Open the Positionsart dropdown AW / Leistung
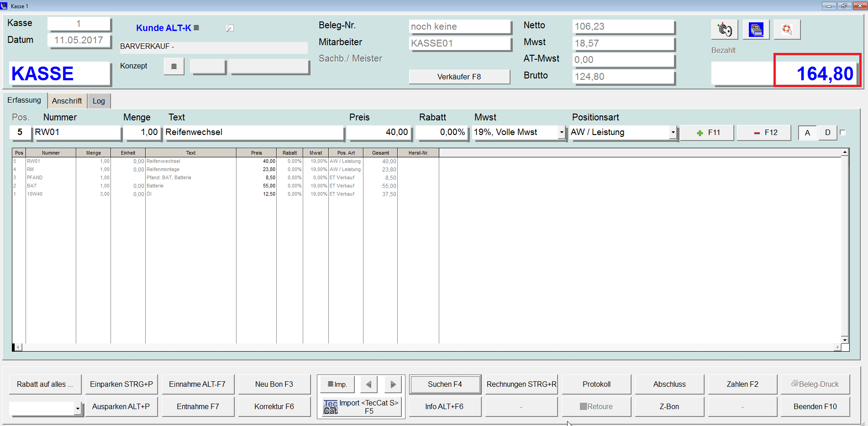 click(x=673, y=133)
